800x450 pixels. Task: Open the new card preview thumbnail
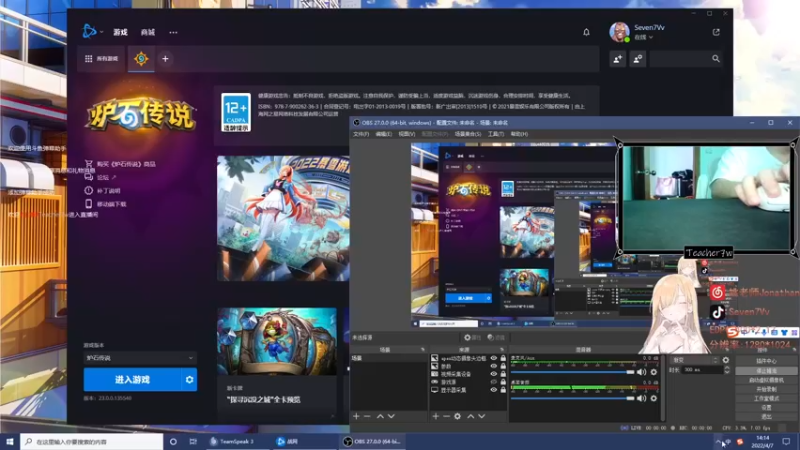coord(277,342)
